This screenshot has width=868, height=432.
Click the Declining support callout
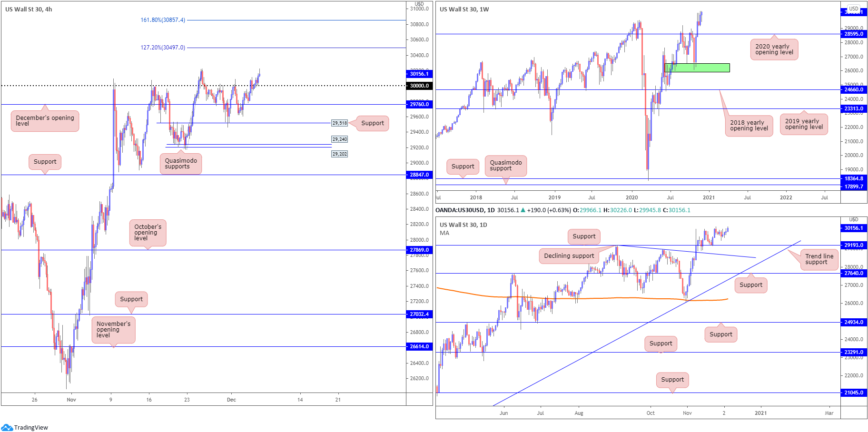569,256
